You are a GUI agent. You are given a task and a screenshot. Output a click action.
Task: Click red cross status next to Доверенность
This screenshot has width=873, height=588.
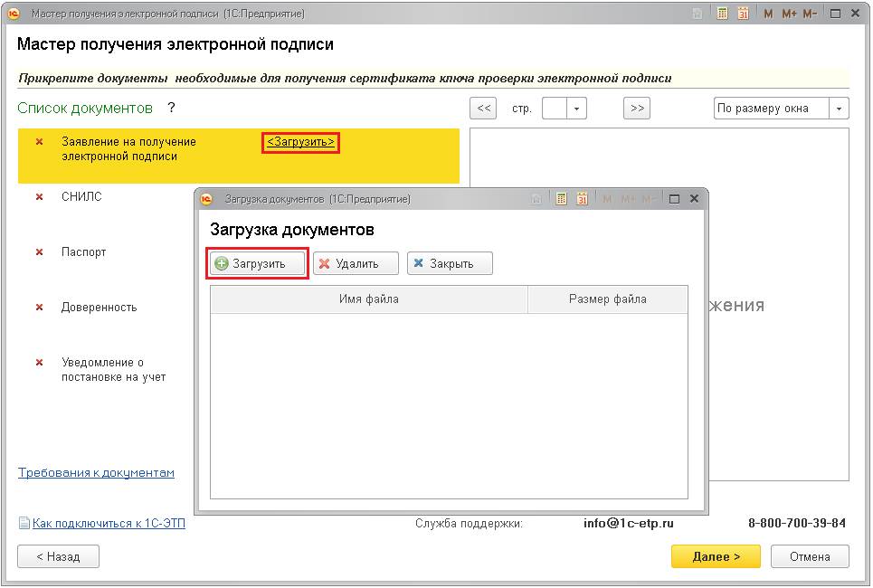[x=40, y=307]
